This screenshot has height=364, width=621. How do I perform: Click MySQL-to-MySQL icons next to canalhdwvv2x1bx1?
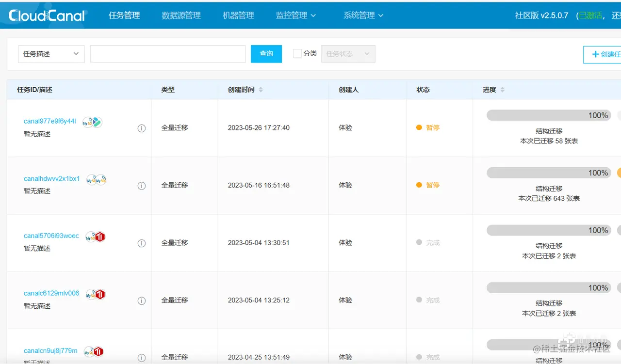(x=97, y=180)
